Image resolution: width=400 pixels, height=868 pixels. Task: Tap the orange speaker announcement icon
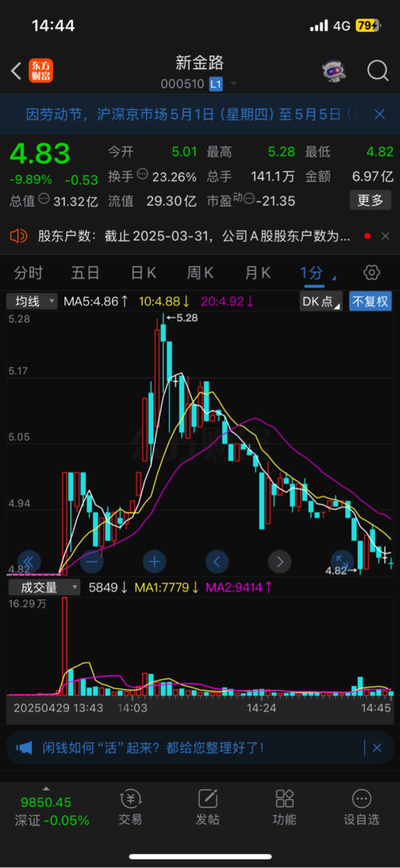pyautogui.click(x=18, y=236)
